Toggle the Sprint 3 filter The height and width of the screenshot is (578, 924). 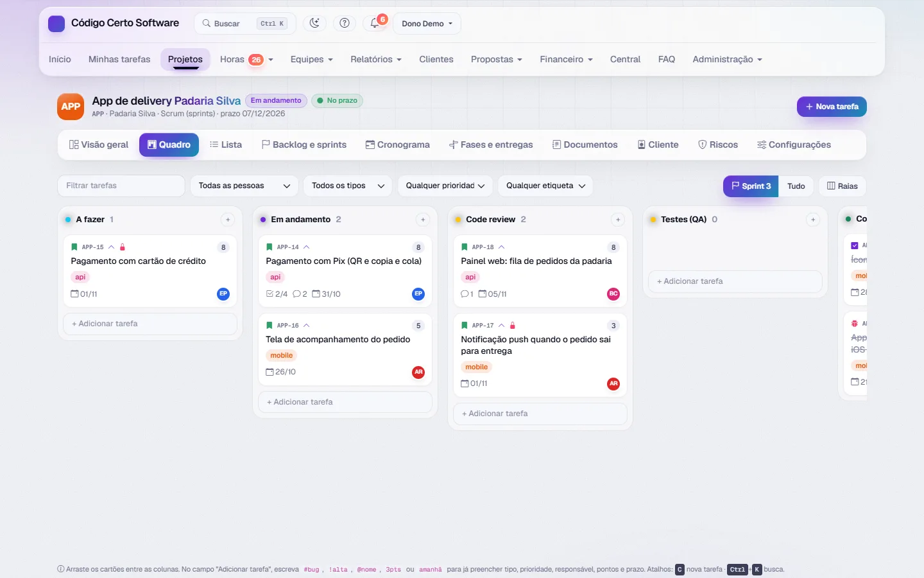click(751, 186)
